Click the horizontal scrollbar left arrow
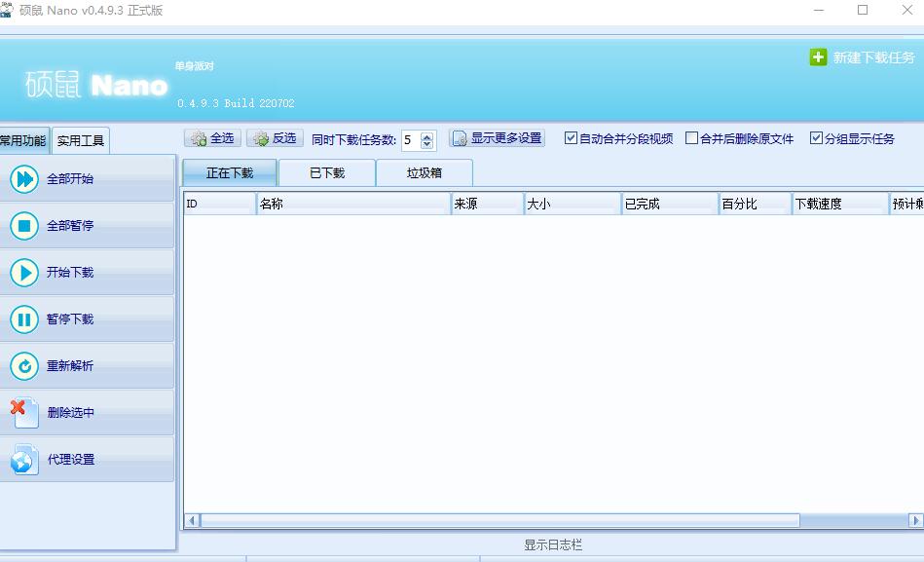Screen dimensions: 924x562 (x=192, y=520)
